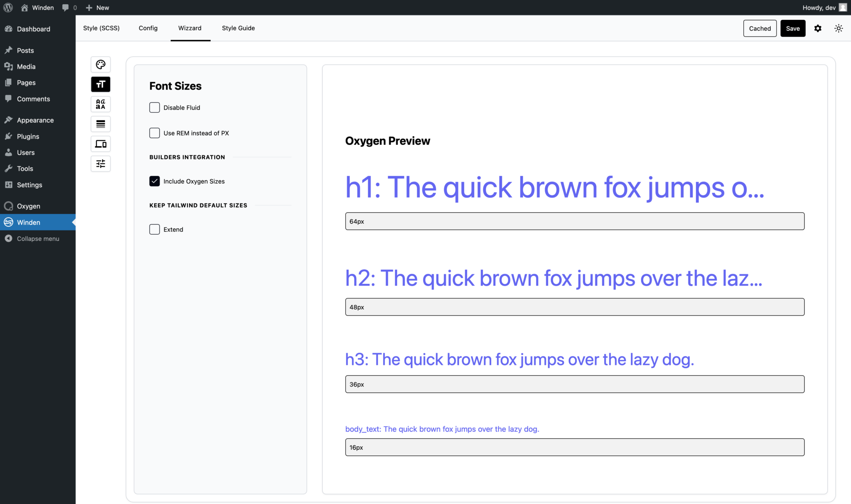
Task: Click the Dashboard gauge icon
Action: tap(8, 29)
